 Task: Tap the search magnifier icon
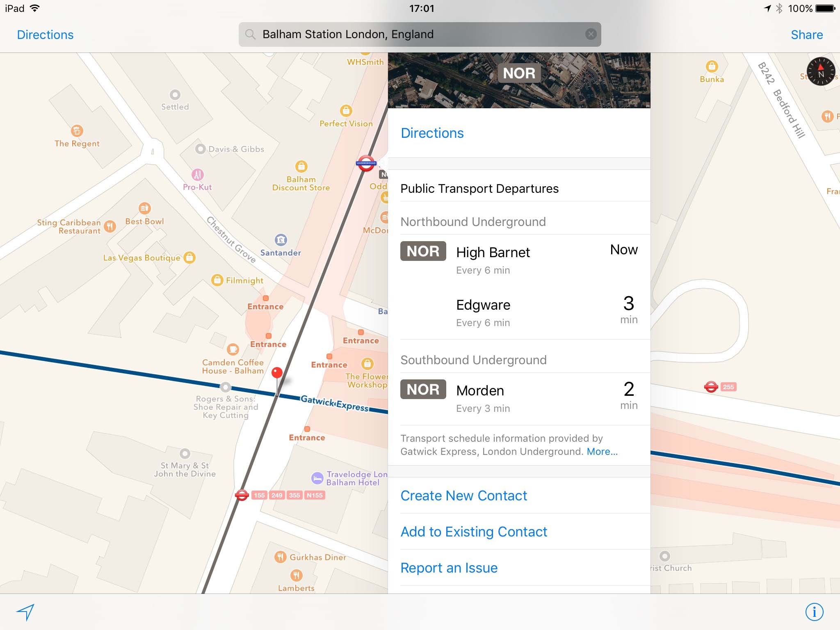250,34
